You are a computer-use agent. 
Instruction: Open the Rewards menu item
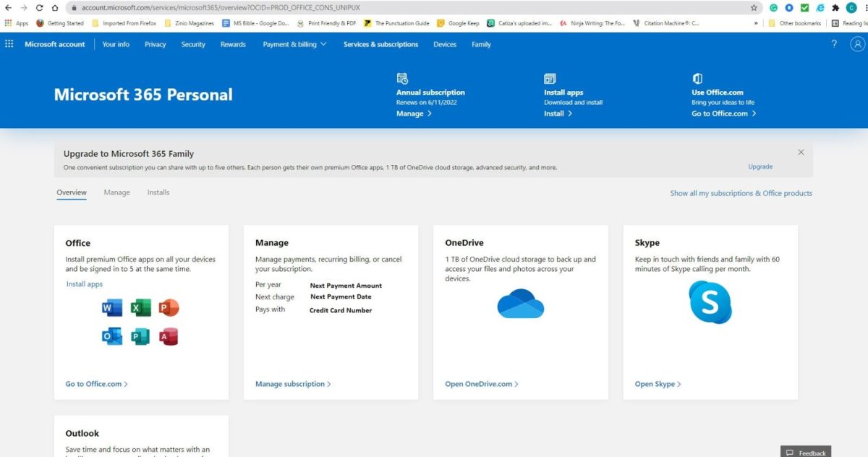pos(233,44)
